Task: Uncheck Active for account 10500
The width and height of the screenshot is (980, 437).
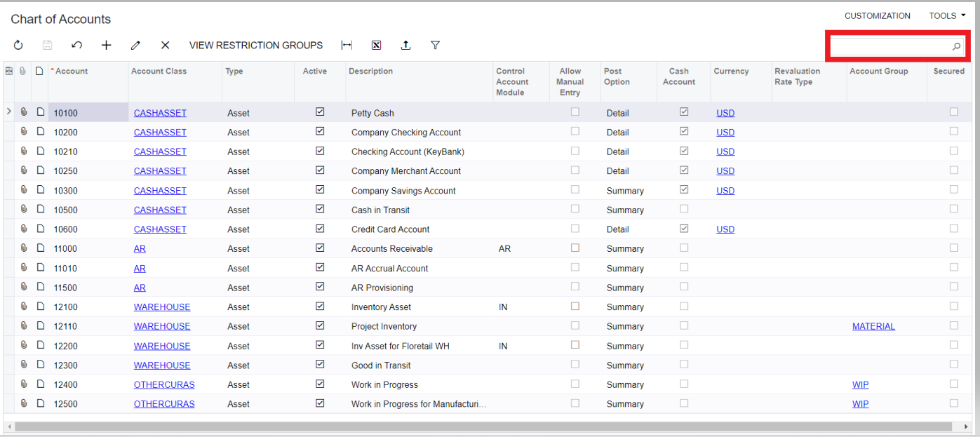Action: [x=320, y=208]
